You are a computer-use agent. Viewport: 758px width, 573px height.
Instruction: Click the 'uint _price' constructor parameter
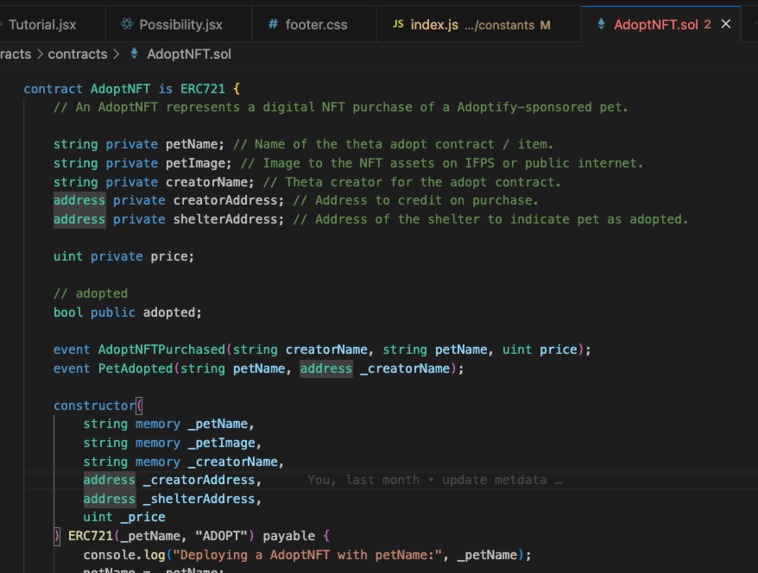pyautogui.click(x=124, y=517)
